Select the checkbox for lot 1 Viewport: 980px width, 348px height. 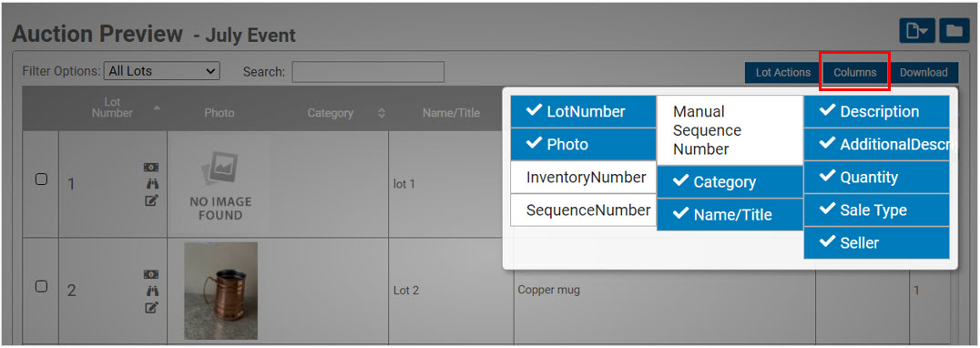click(41, 179)
